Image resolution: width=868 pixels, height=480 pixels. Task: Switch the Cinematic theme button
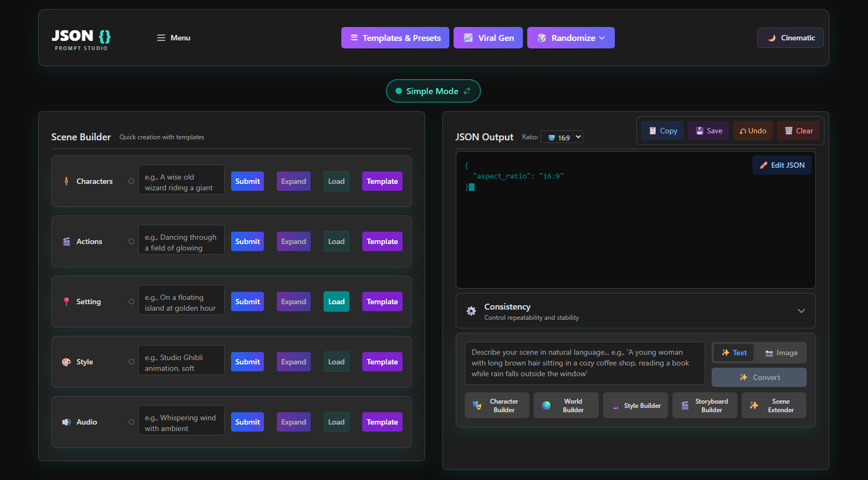[790, 38]
